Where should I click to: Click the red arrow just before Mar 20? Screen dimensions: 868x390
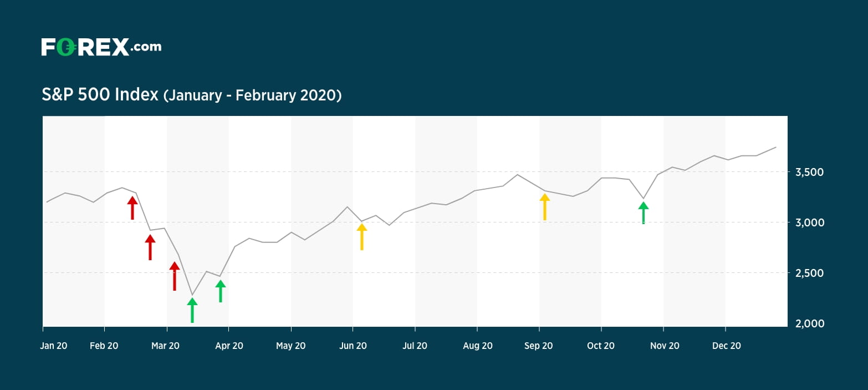(x=150, y=247)
